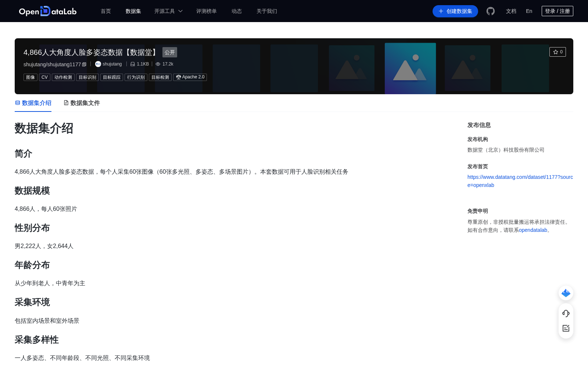Click the opendatalab contact link
588x368 pixels.
tap(533, 230)
